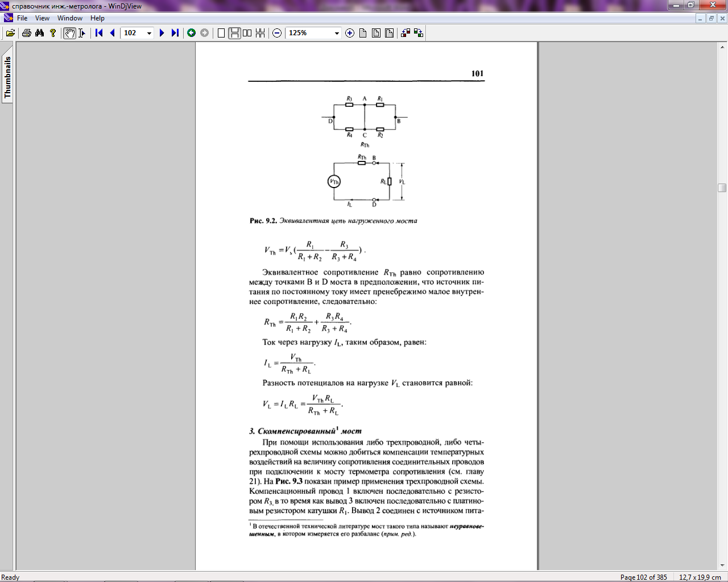
Task: Click 'Page 102 of 385' in status bar
Action: [643, 577]
